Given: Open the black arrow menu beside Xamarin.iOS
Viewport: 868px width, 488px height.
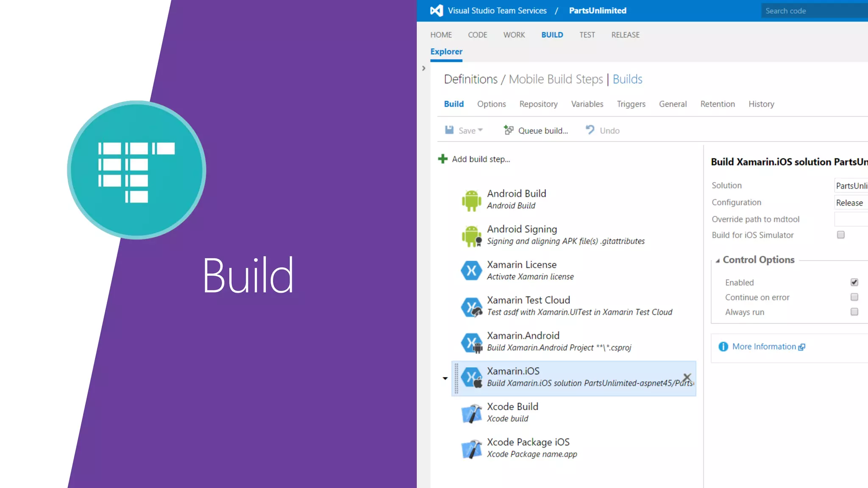Looking at the screenshot, I should (445, 378).
